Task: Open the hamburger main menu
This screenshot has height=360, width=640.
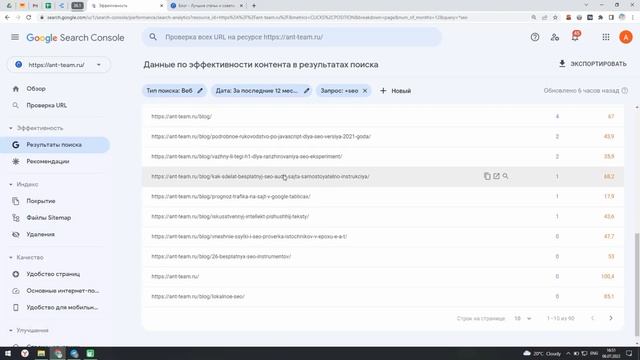Action: [x=15, y=37]
